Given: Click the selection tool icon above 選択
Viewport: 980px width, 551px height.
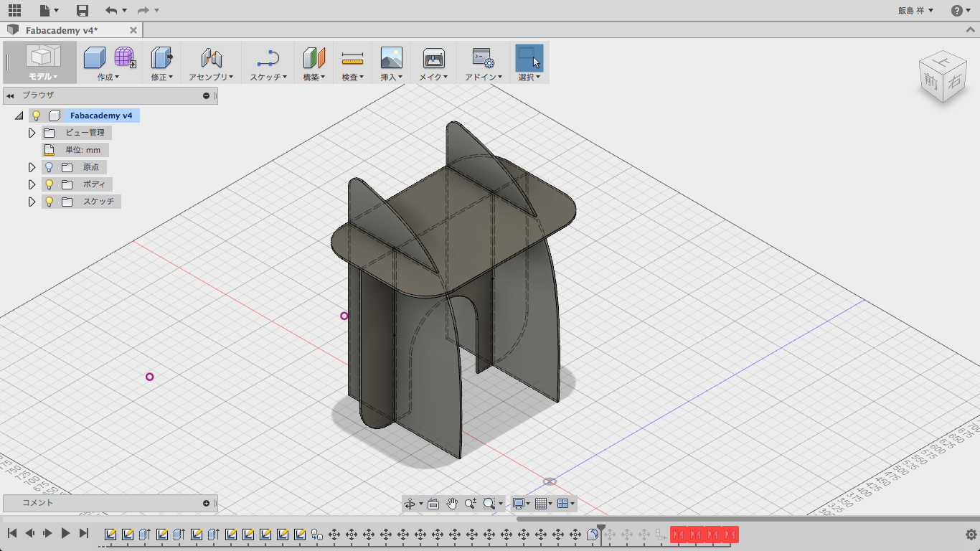Looking at the screenshot, I should (x=529, y=57).
